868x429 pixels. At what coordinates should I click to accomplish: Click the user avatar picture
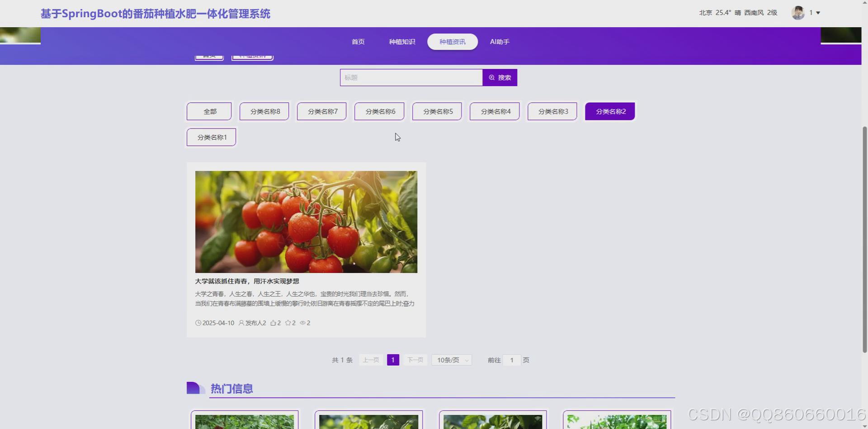798,13
